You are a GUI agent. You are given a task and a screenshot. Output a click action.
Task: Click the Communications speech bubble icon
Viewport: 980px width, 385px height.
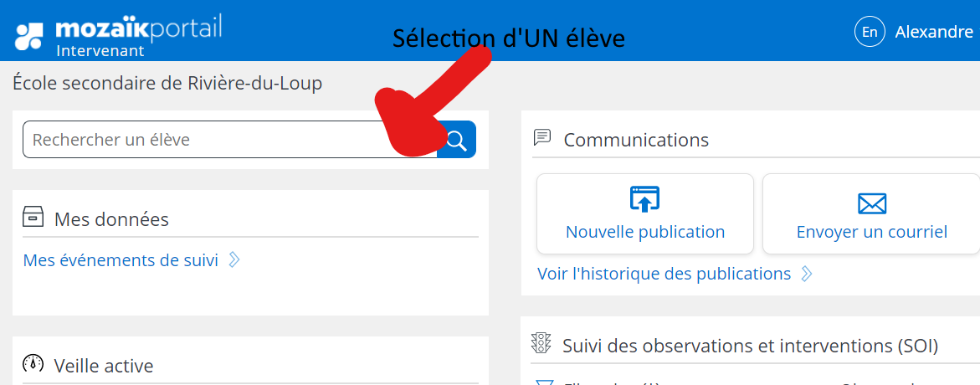tap(541, 136)
